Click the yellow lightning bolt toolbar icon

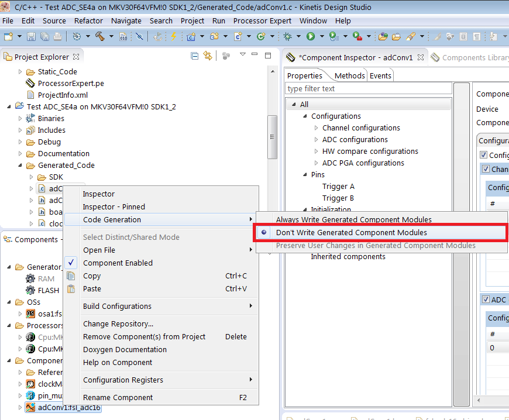(174, 36)
